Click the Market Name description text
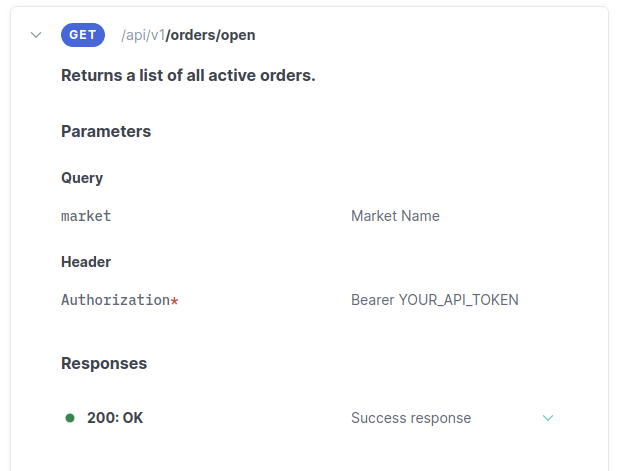This screenshot has height=471, width=617. coord(395,216)
